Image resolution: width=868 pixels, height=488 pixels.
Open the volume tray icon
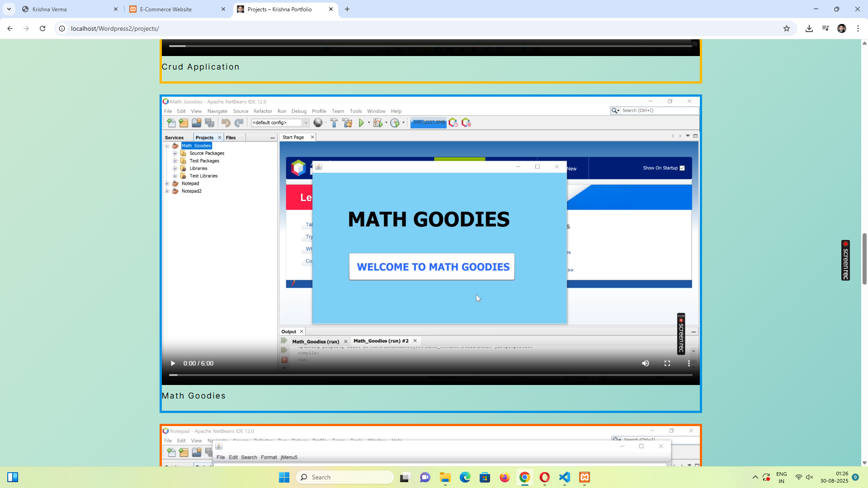810,477
